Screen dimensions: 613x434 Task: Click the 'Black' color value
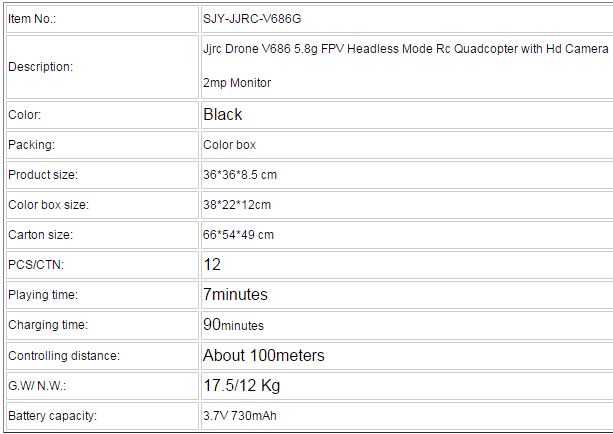click(222, 115)
